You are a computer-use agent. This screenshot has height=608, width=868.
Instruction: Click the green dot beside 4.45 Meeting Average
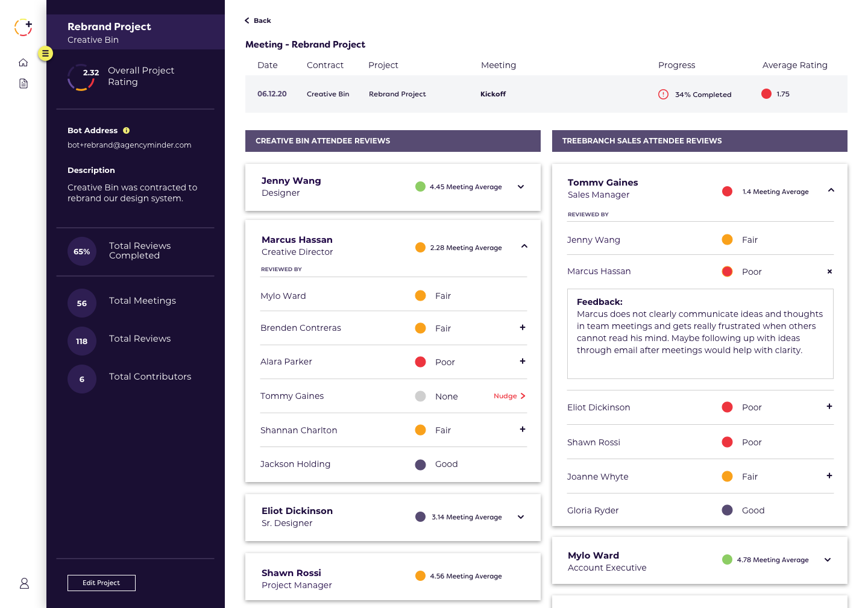[421, 187]
